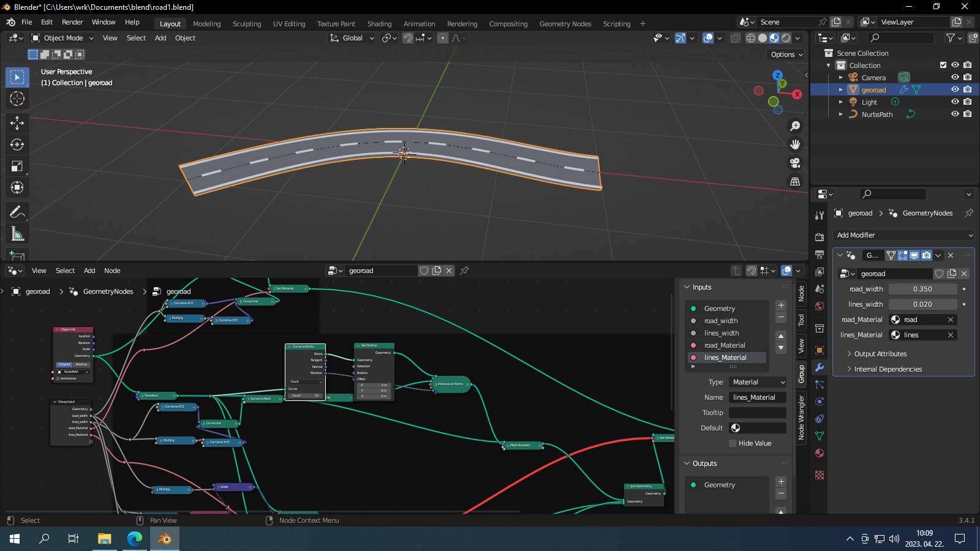This screenshot has width=980, height=551.
Task: Toggle Collection exclude checkbox in outliner
Action: tap(943, 65)
